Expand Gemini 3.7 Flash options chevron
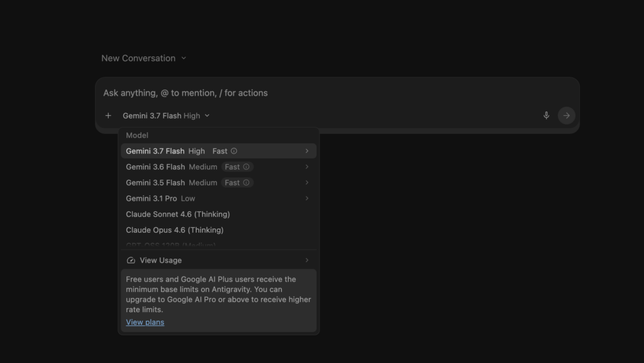 (x=307, y=151)
